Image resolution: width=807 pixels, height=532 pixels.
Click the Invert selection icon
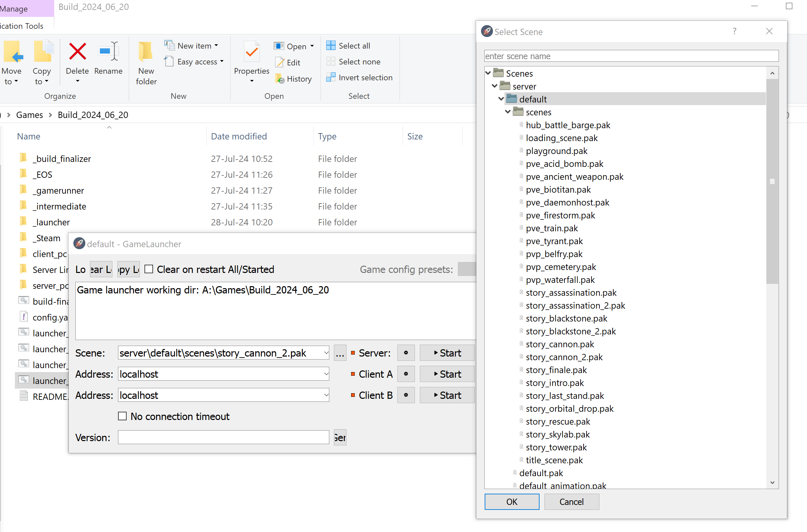[331, 78]
